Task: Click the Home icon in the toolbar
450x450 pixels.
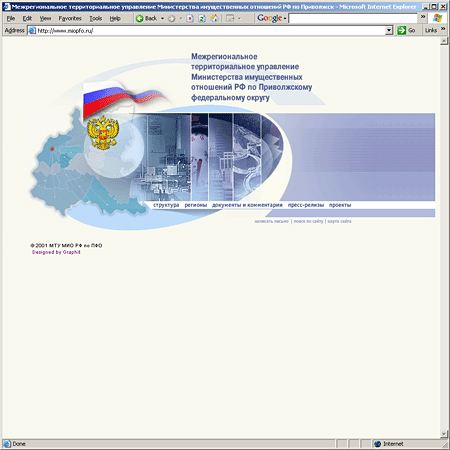Action: 214,18
